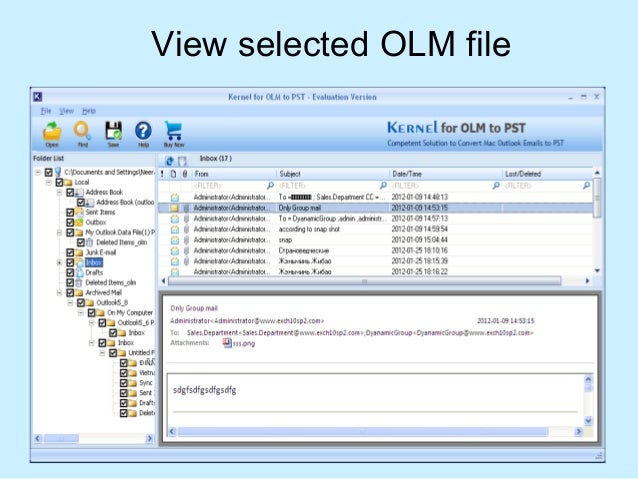Screen dimensions: 638x479
Task: Click the importance exclamation column icon
Action: tap(162, 174)
